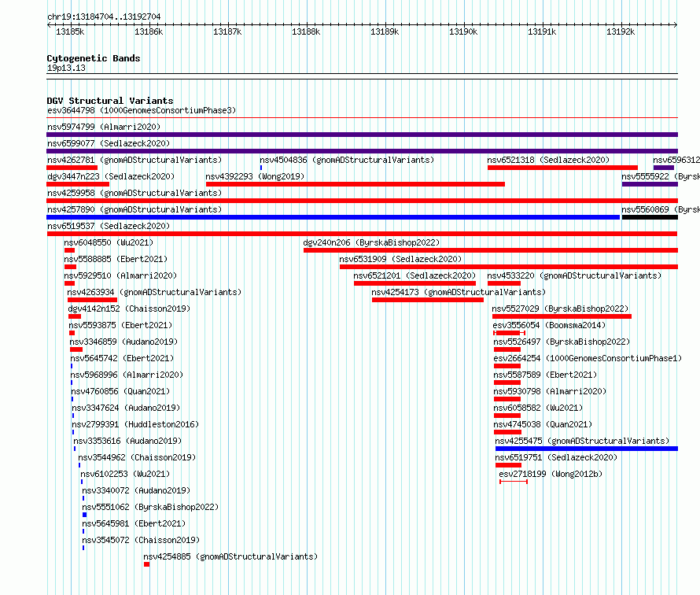
Task: Open nsv3347624 Audano2019 label
Action: pos(126,408)
